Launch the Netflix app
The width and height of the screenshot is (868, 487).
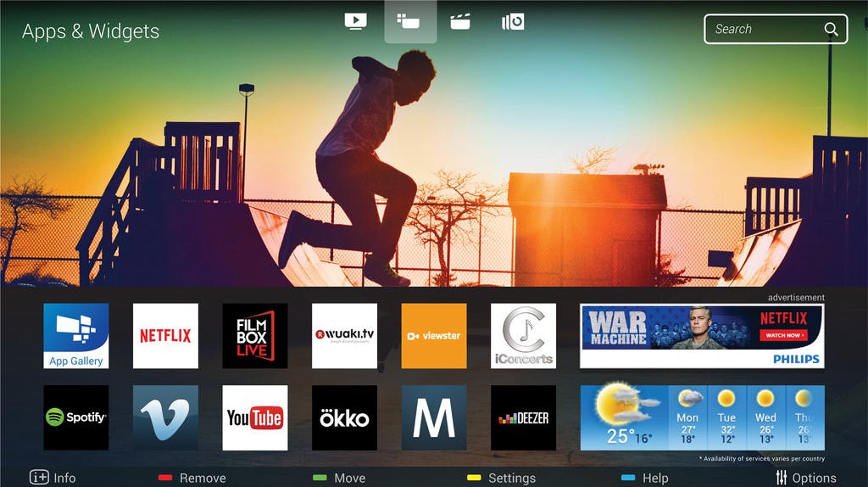(x=165, y=336)
